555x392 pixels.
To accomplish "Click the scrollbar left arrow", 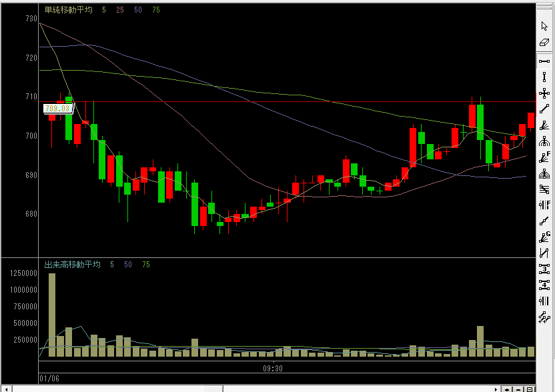I will tap(7, 389).
